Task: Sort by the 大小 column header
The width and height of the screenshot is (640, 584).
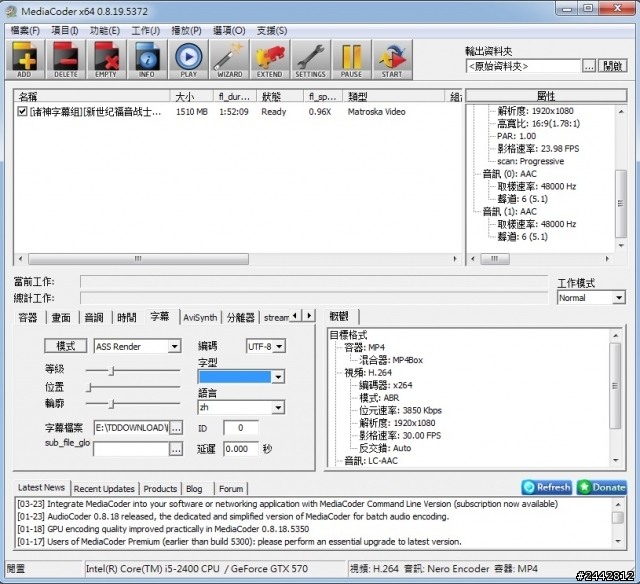Action: (x=191, y=96)
